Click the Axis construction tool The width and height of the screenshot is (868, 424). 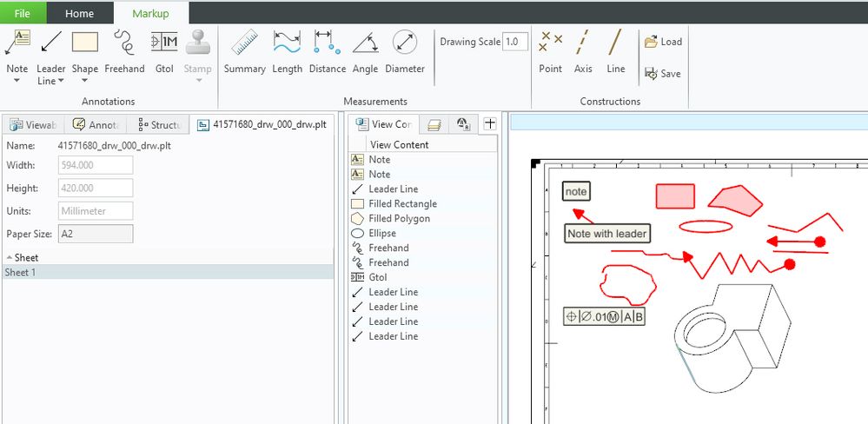click(583, 51)
